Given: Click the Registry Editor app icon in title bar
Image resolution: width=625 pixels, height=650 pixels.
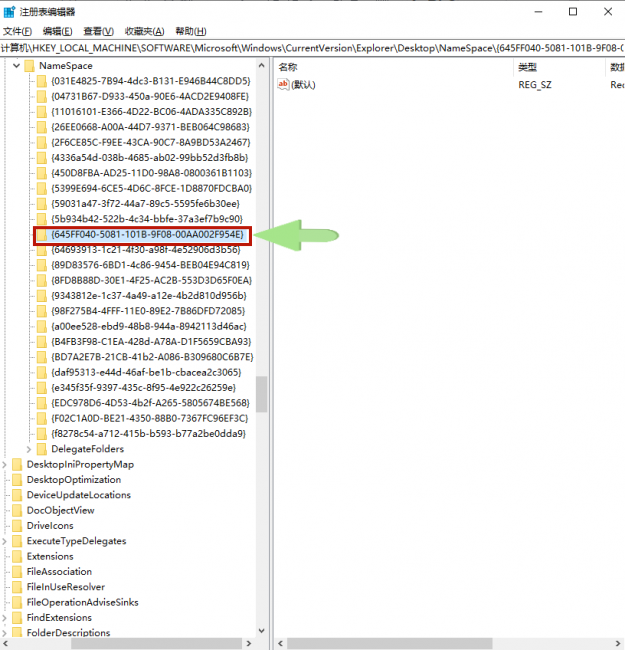Looking at the screenshot, I should [9, 12].
